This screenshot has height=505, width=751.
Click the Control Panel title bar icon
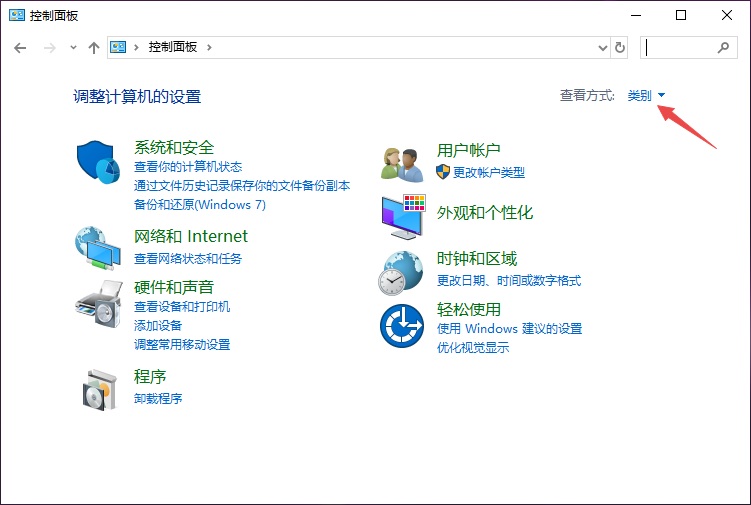17,15
